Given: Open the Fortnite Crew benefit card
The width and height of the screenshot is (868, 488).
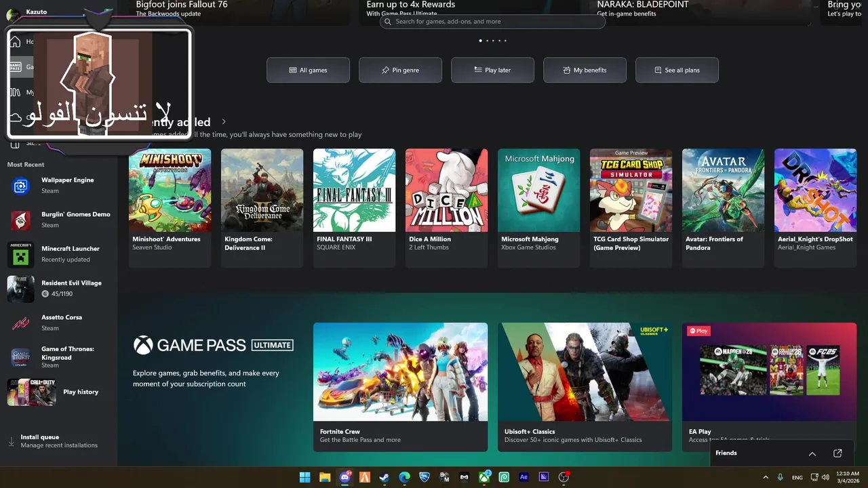Looking at the screenshot, I should coord(400,387).
